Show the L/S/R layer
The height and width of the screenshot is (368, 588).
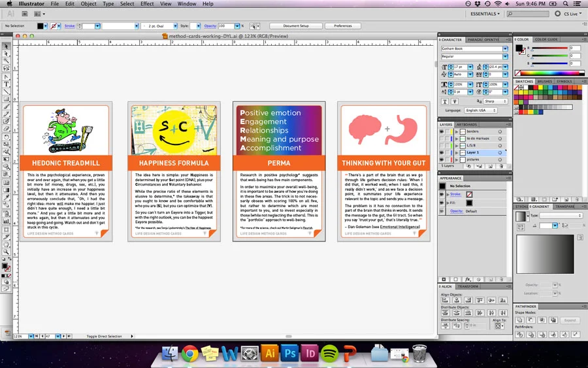point(442,146)
